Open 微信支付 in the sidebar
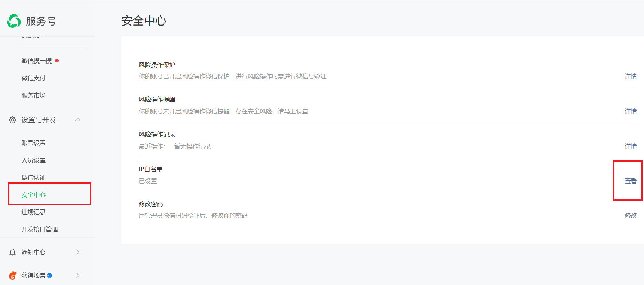Screen dimensions: 644x285 point(33,78)
